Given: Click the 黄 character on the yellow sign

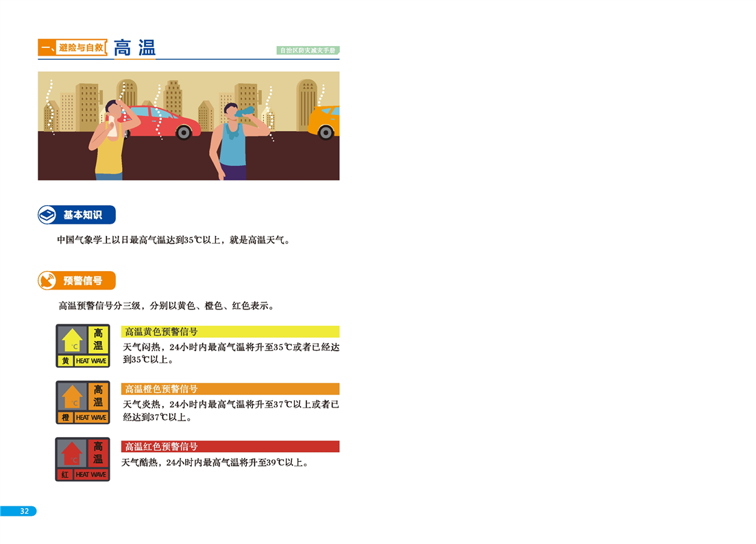Looking at the screenshot, I should tap(66, 361).
